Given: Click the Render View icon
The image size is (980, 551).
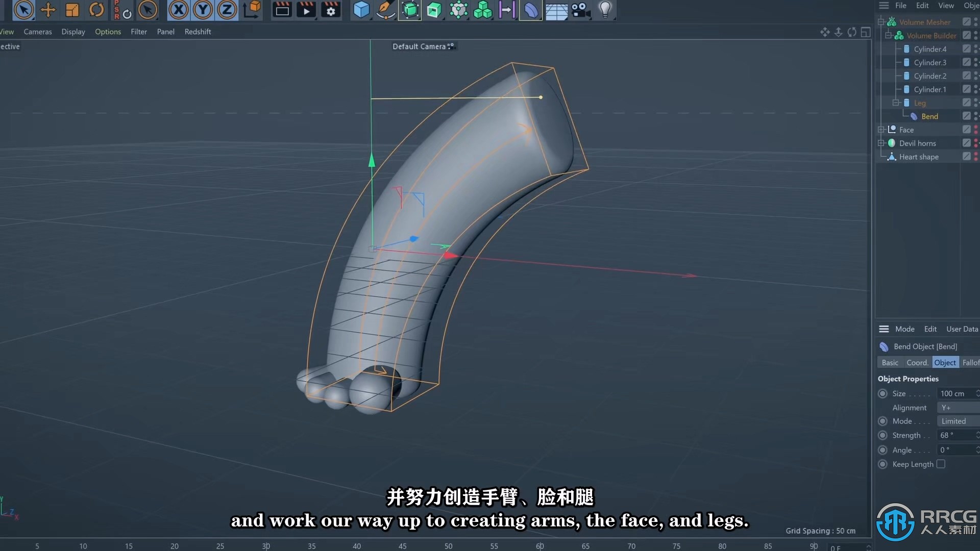Looking at the screenshot, I should click(281, 9).
